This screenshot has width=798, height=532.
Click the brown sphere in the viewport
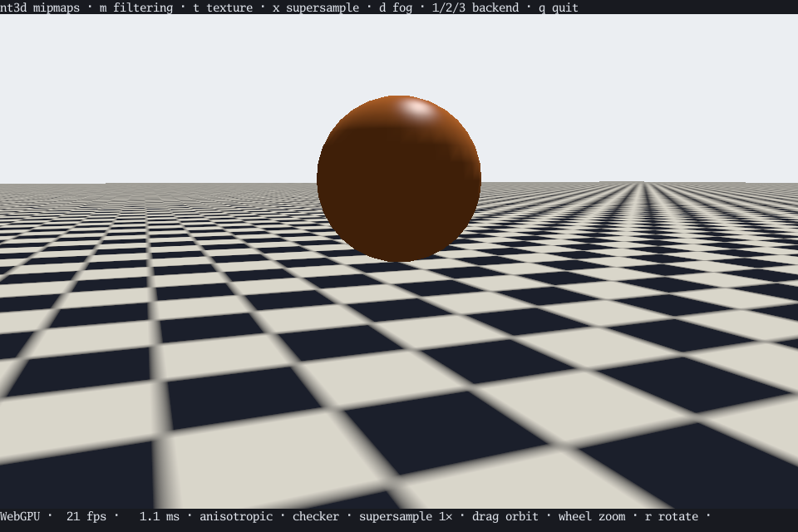tap(399, 179)
